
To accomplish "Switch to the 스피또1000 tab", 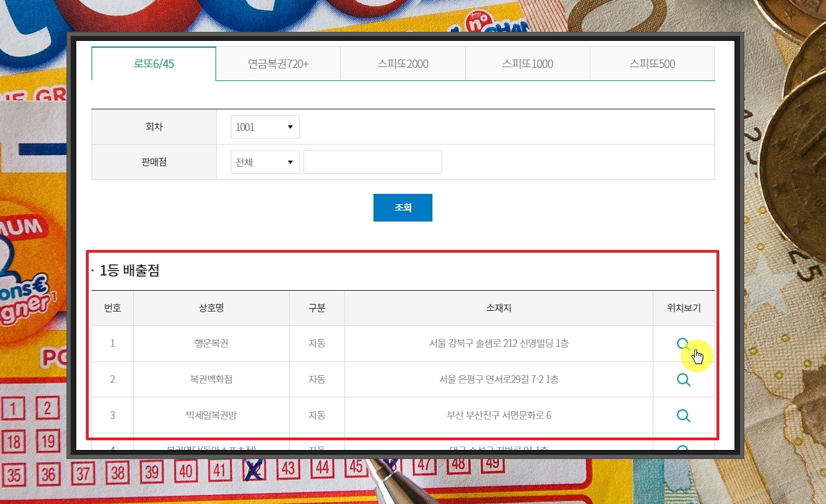I will (527, 64).
